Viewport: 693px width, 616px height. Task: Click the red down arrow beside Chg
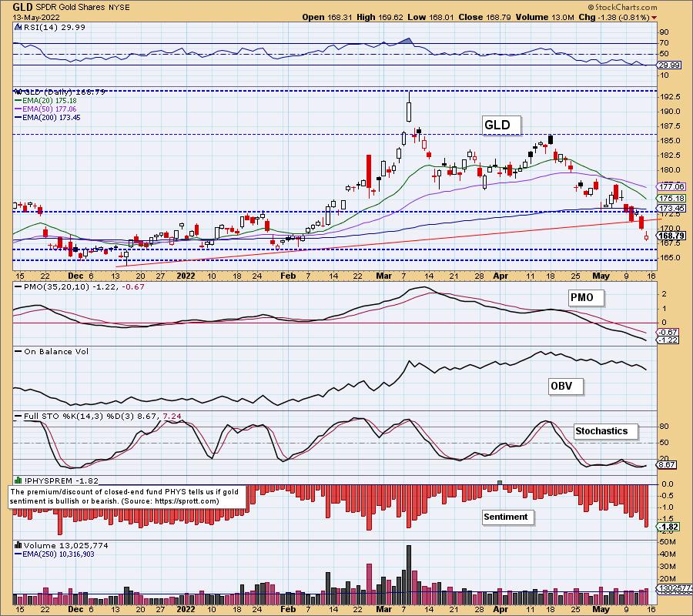654,18
